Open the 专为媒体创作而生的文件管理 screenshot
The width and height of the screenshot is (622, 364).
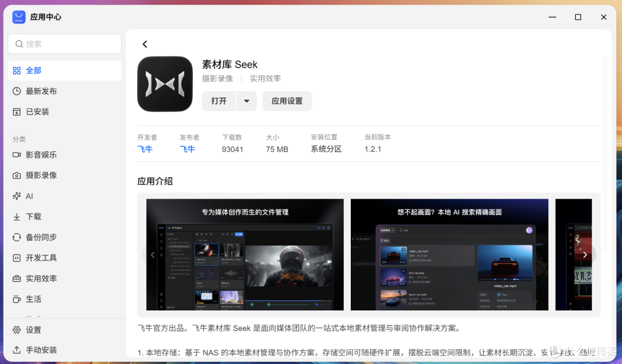point(245,255)
